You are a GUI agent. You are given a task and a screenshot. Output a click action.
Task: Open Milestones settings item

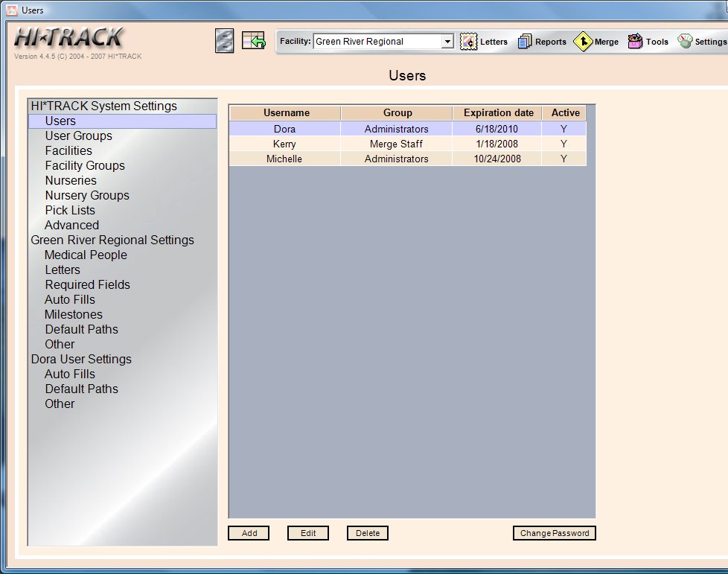point(74,314)
